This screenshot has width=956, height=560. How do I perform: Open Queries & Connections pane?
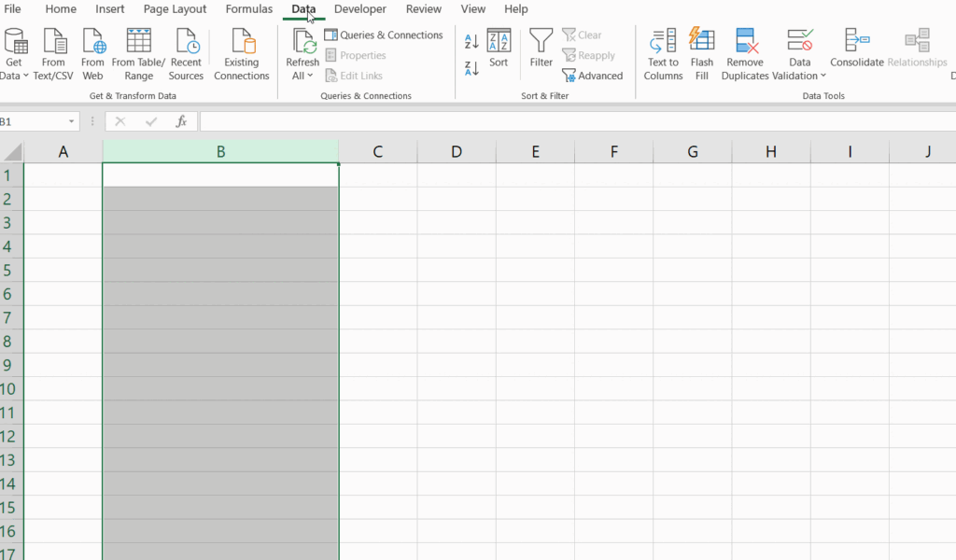(x=384, y=35)
